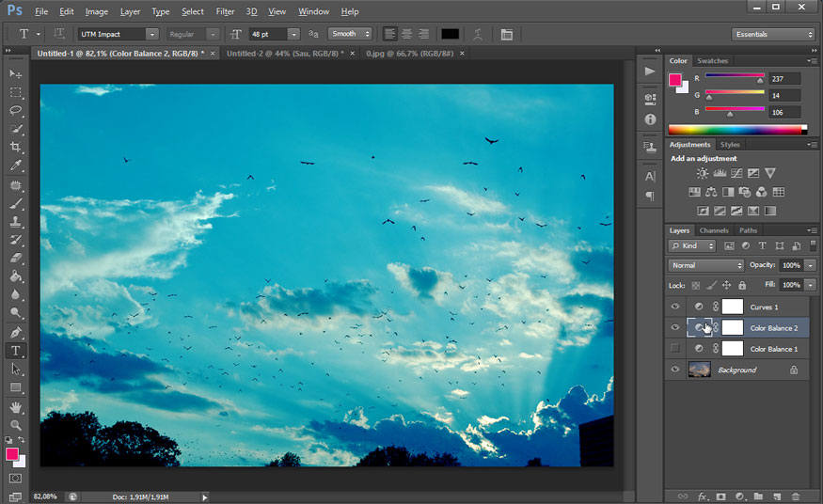The width and height of the screenshot is (823, 504).
Task: Add a Curves adjustment
Action: pos(736,173)
